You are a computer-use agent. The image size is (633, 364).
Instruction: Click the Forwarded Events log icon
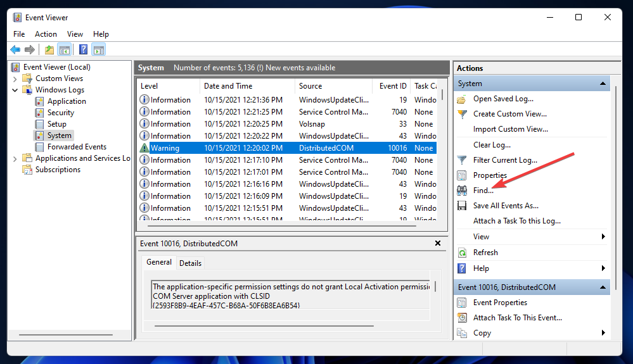click(39, 147)
